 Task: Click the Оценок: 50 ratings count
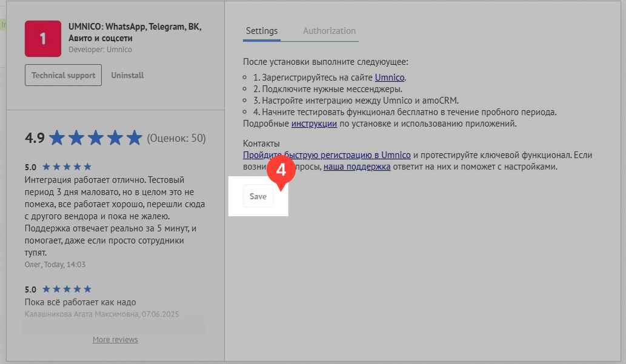tap(177, 138)
